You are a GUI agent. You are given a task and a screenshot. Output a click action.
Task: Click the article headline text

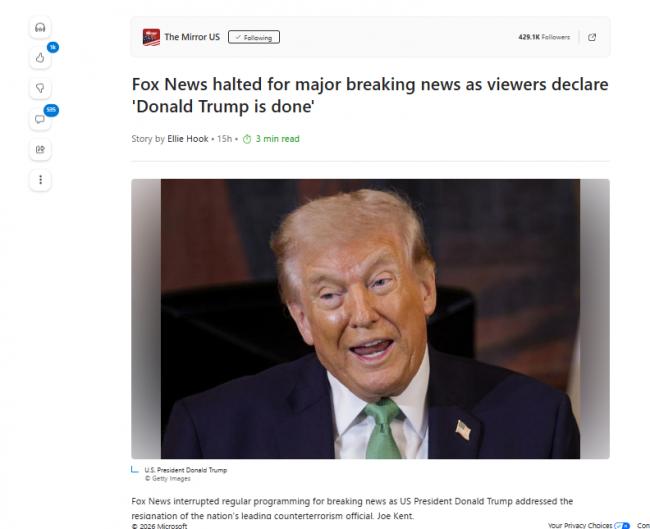click(x=370, y=95)
